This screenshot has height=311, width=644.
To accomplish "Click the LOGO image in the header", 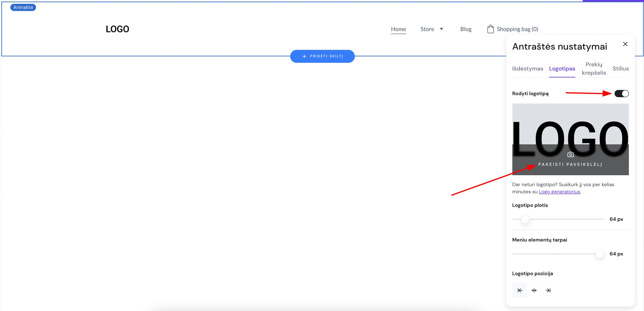I will tap(117, 29).
